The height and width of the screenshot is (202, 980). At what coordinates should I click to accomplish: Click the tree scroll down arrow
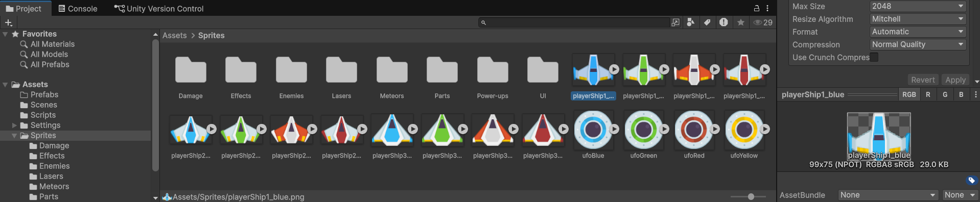coord(155,197)
